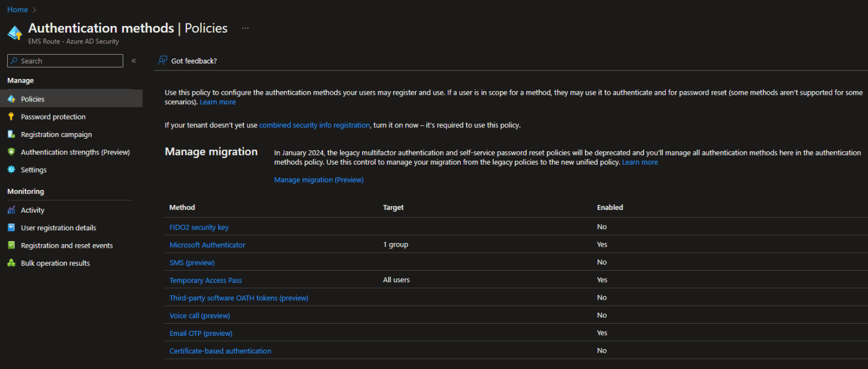Viewport: 868px width, 369px height.
Task: Click the Target column header
Action: (394, 207)
